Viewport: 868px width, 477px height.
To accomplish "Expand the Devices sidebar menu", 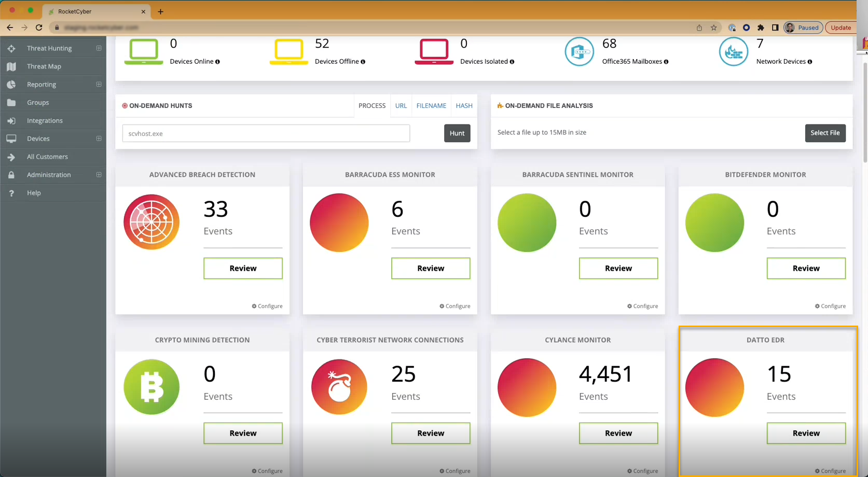I will pyautogui.click(x=99, y=138).
